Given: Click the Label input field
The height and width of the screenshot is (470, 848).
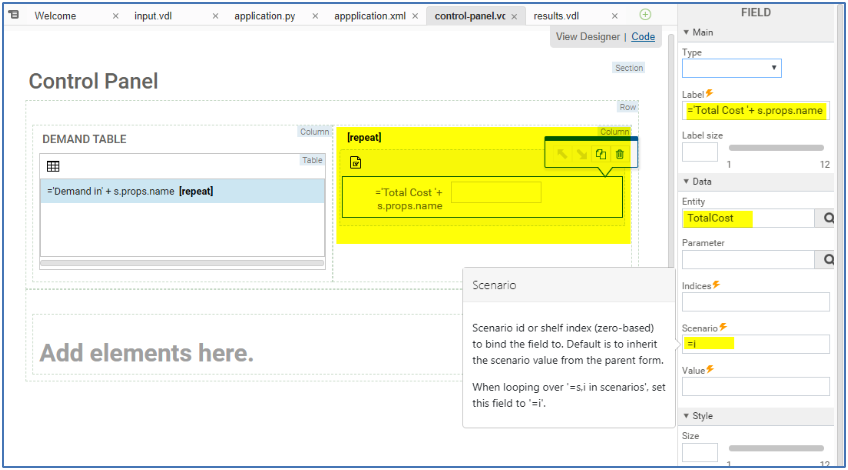Looking at the screenshot, I should tap(756, 110).
